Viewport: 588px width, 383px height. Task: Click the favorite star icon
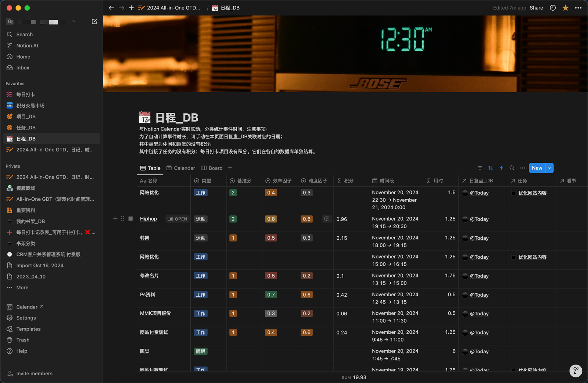[565, 8]
